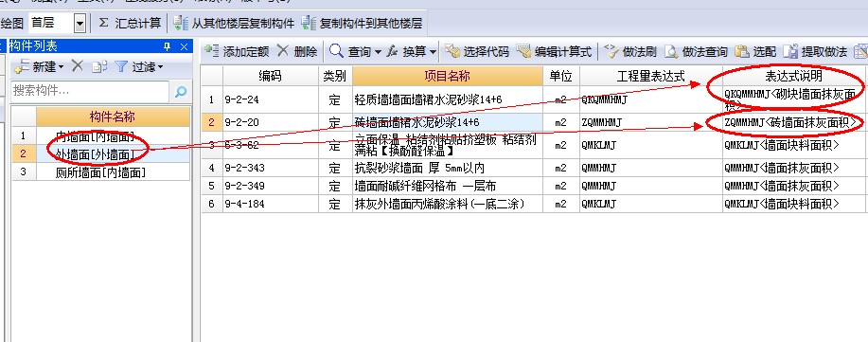Click the 做法刷 brush icon
Image resolution: width=868 pixels, height=342 pixels.
[x=611, y=51]
